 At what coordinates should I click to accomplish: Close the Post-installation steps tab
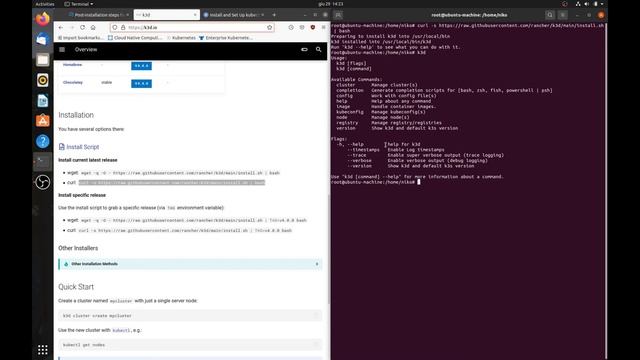pyautogui.click(x=127, y=15)
